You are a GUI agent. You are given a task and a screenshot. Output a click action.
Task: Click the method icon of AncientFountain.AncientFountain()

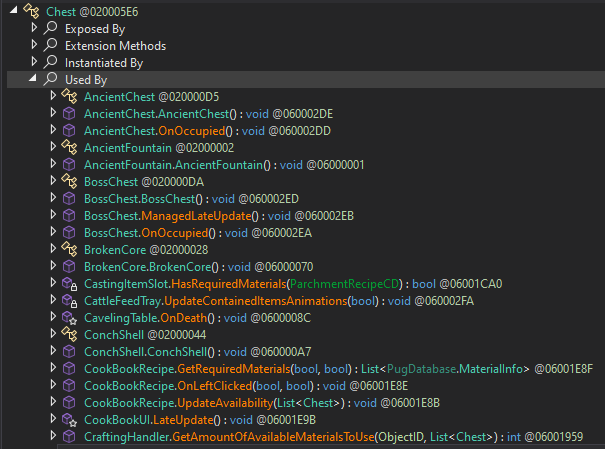click(x=69, y=164)
